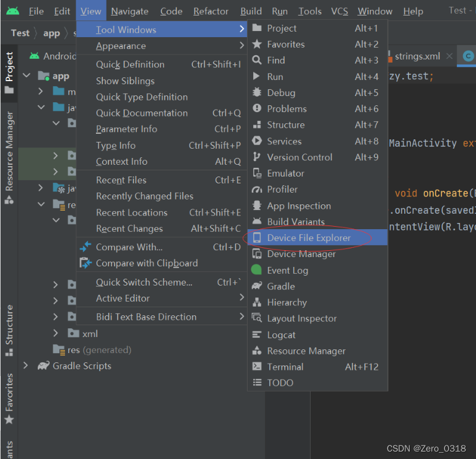Click the Build Variants android icon
This screenshot has height=459, width=476.
point(257,221)
